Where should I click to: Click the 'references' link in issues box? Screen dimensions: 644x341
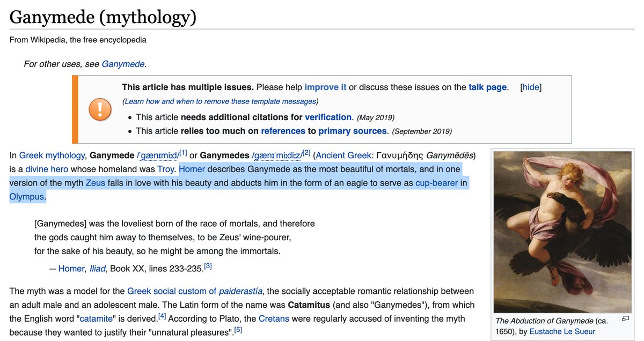(283, 131)
